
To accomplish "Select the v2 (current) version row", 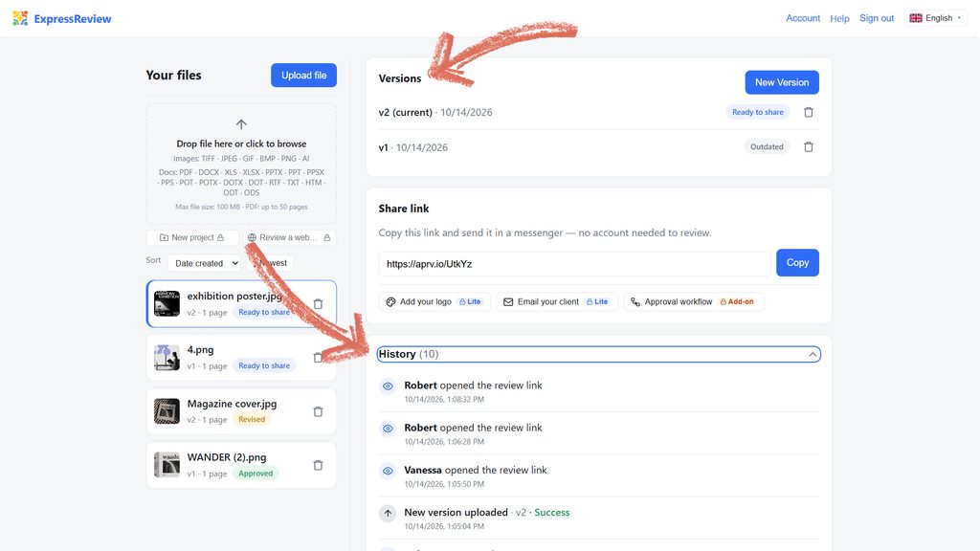I will 599,113.
